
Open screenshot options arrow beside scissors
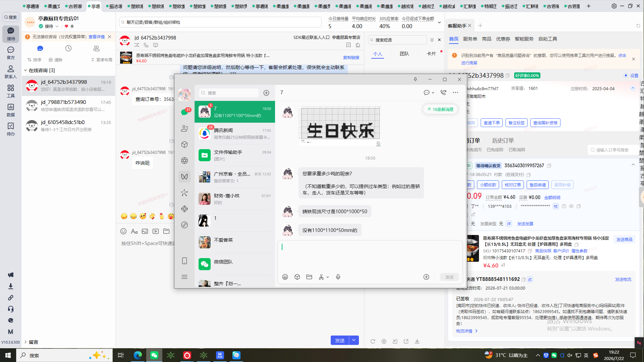tap(328, 277)
